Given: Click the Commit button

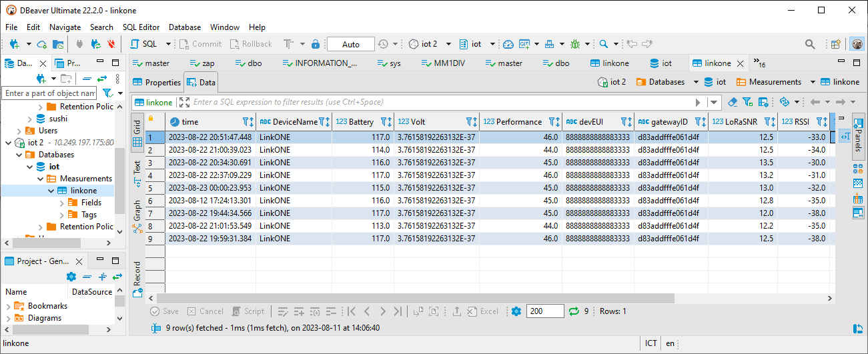Looking at the screenshot, I should click(201, 44).
